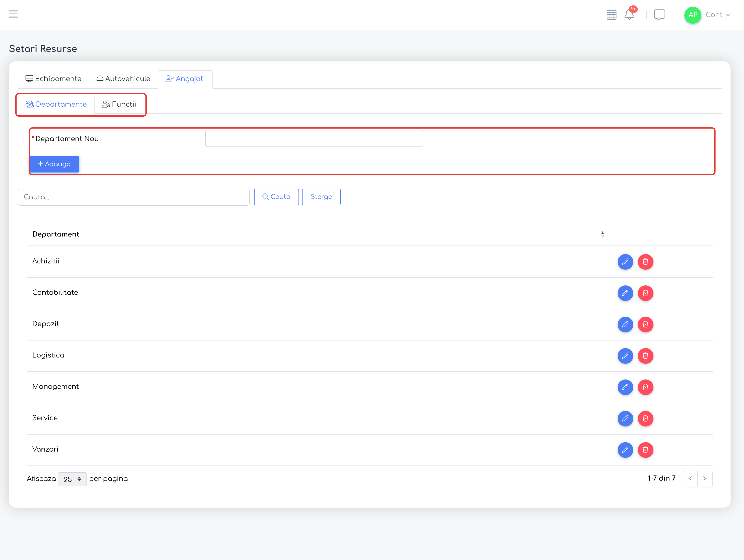Open the 25 per pagina dropdown
Image resolution: width=744 pixels, height=560 pixels.
click(72, 479)
